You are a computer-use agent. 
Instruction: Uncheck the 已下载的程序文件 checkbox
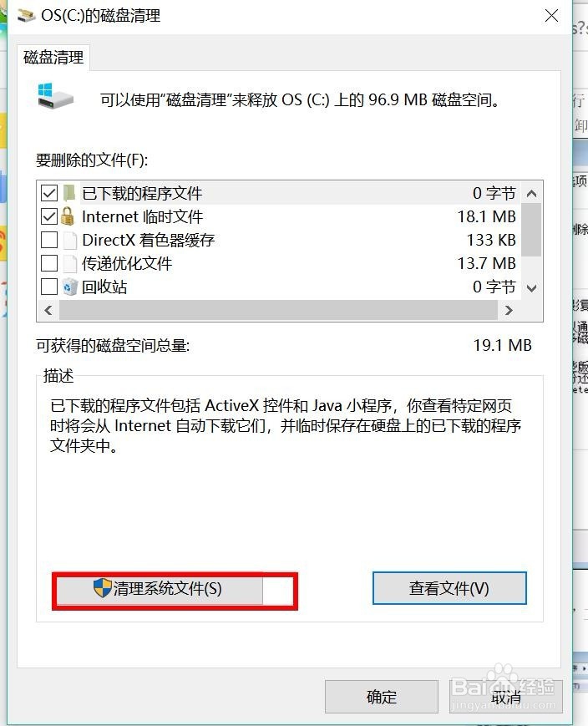pos(49,193)
